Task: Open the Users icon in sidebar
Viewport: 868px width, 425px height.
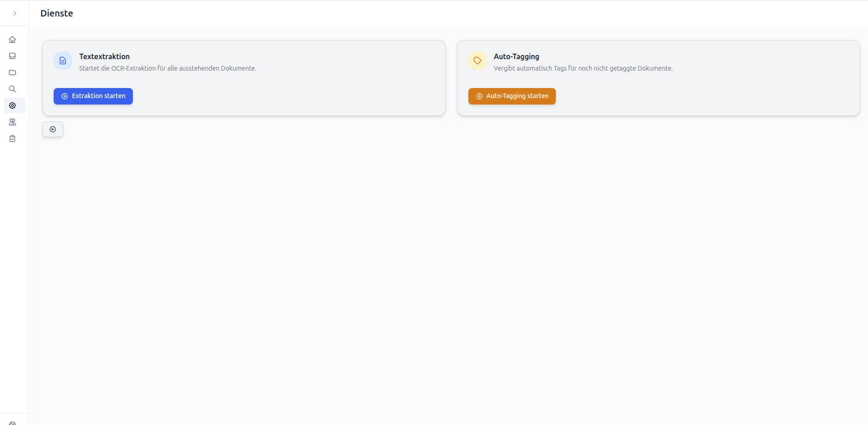Action: (x=12, y=122)
